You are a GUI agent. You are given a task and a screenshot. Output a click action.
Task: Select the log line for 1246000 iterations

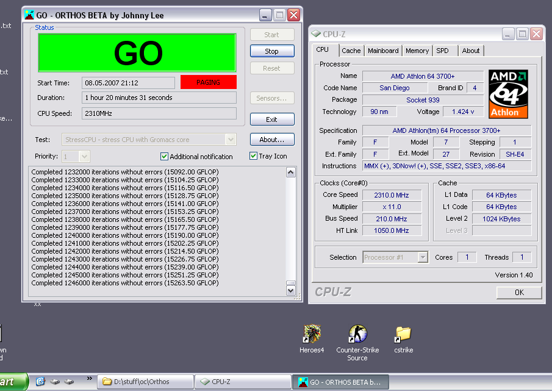(x=125, y=283)
